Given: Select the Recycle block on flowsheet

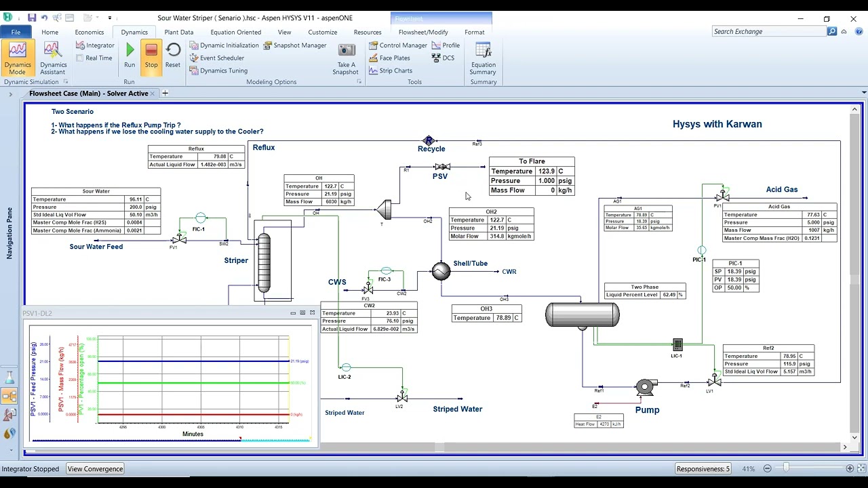Looking at the screenshot, I should [428, 141].
